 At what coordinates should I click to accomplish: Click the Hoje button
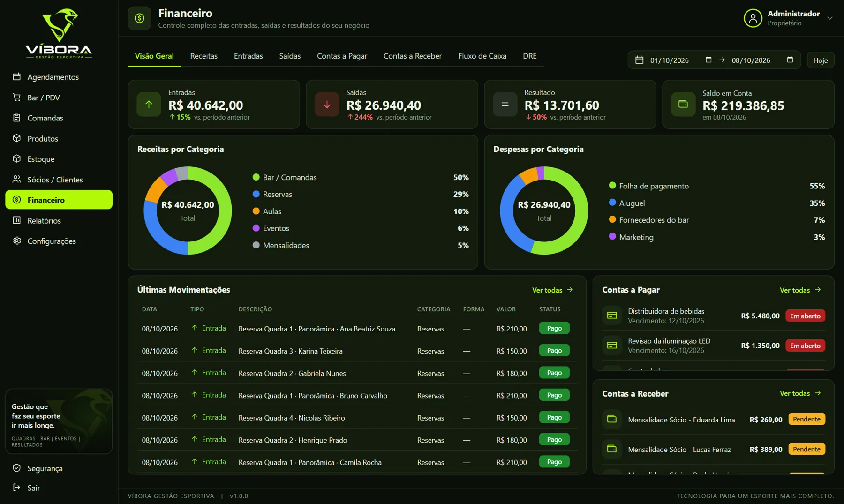coord(821,60)
